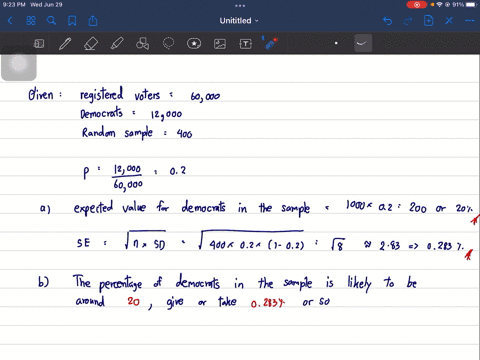
Task: Select the Laser pointer tool
Action: [x=271, y=44]
